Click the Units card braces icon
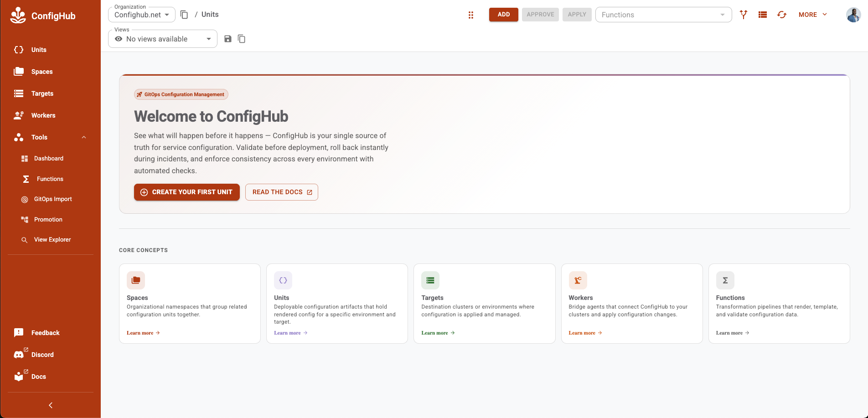 (283, 280)
